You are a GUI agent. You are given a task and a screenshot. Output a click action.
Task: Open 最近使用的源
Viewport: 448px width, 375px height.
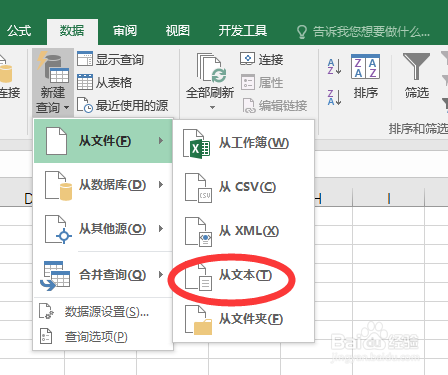(x=132, y=105)
